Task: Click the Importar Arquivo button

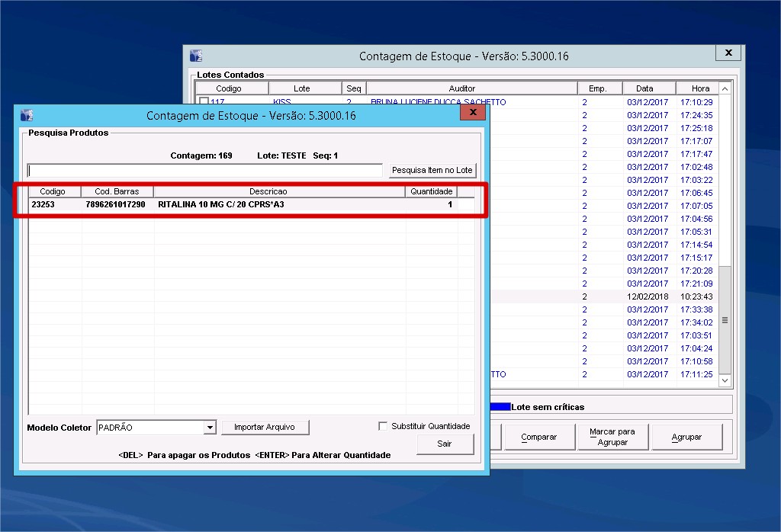Action: click(x=265, y=428)
